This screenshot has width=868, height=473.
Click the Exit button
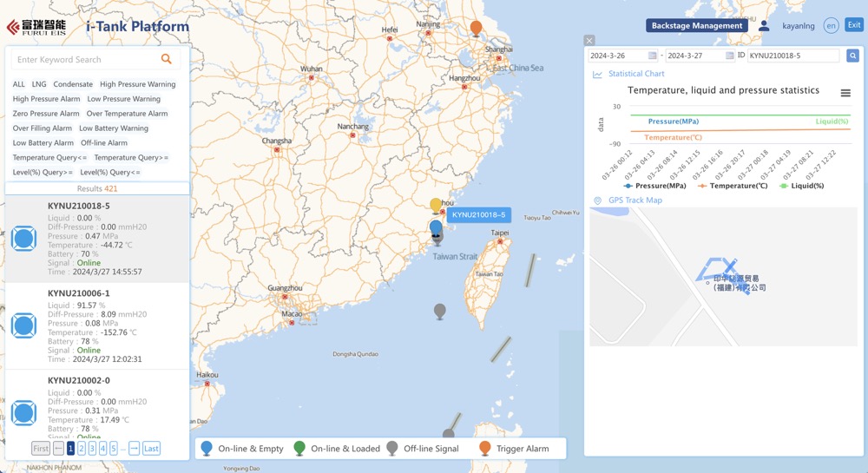(854, 25)
